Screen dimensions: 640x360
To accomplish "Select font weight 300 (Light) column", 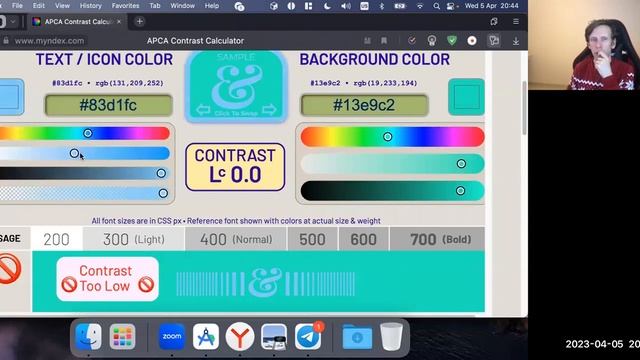I will point(134,239).
